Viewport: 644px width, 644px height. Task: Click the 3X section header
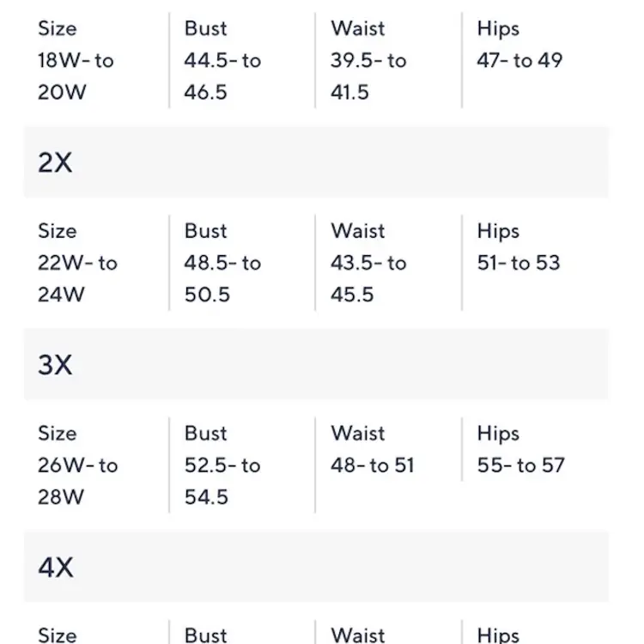click(56, 365)
